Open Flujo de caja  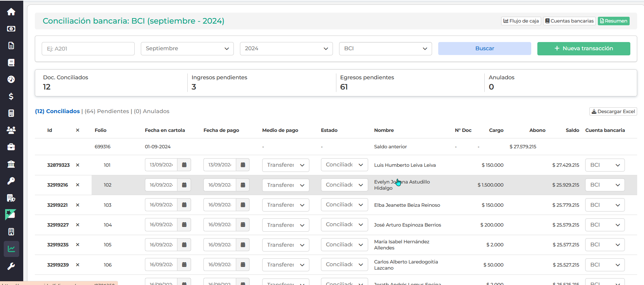(521, 21)
